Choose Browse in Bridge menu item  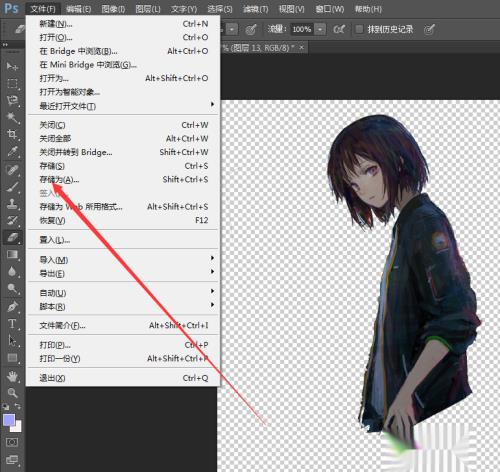[x=123, y=51]
